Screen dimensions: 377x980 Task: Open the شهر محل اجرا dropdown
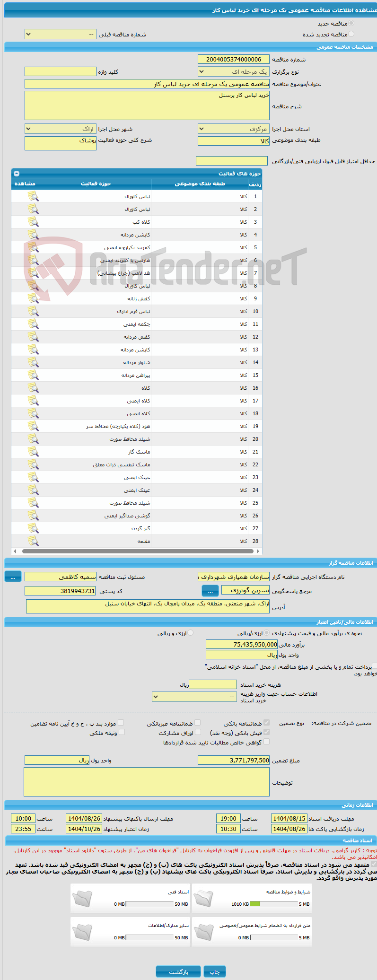pyautogui.click(x=61, y=129)
